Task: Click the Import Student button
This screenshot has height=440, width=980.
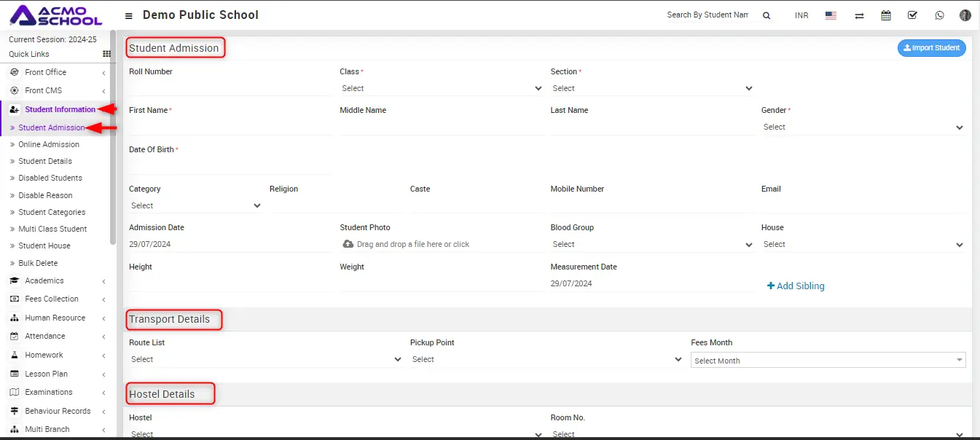Action: tap(931, 48)
